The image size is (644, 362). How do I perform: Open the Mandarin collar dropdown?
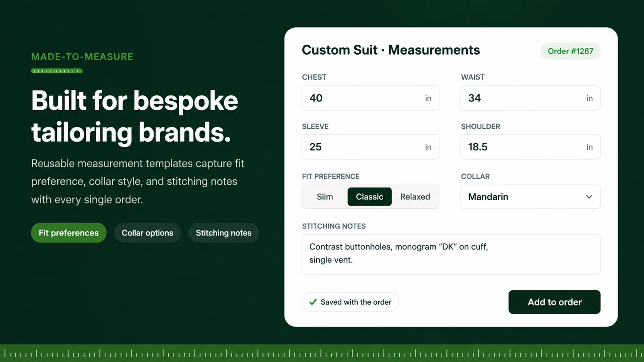pyautogui.click(x=530, y=197)
